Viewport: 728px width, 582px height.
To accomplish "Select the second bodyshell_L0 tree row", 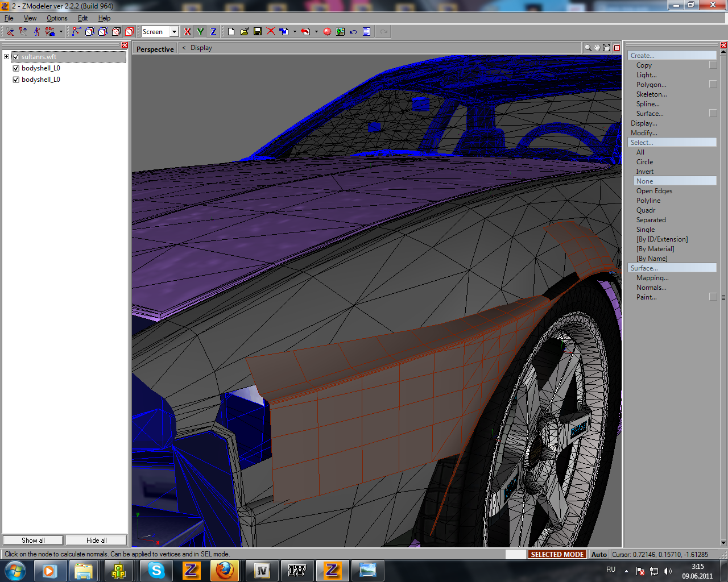I will pyautogui.click(x=41, y=80).
